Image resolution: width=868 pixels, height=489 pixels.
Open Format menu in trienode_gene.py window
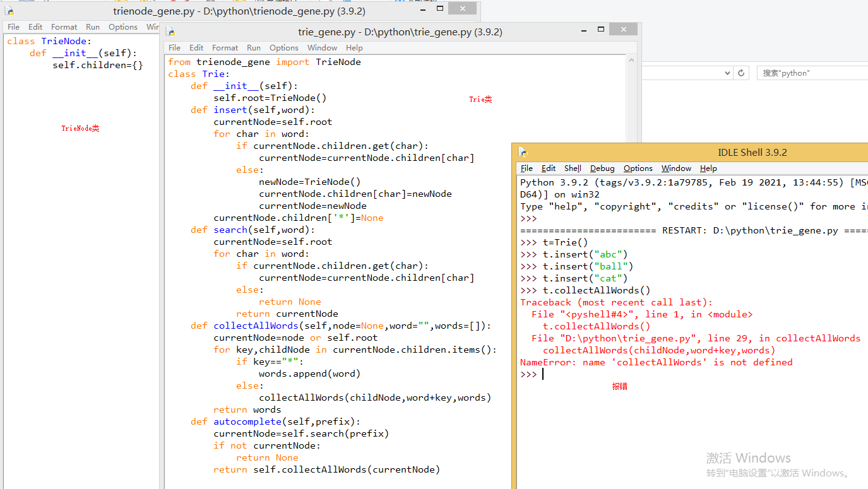[x=64, y=27]
